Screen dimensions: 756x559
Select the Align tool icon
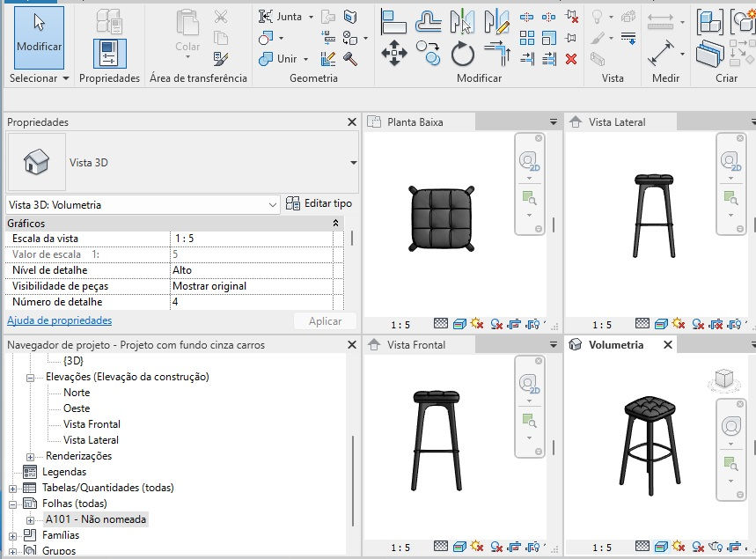[393, 22]
